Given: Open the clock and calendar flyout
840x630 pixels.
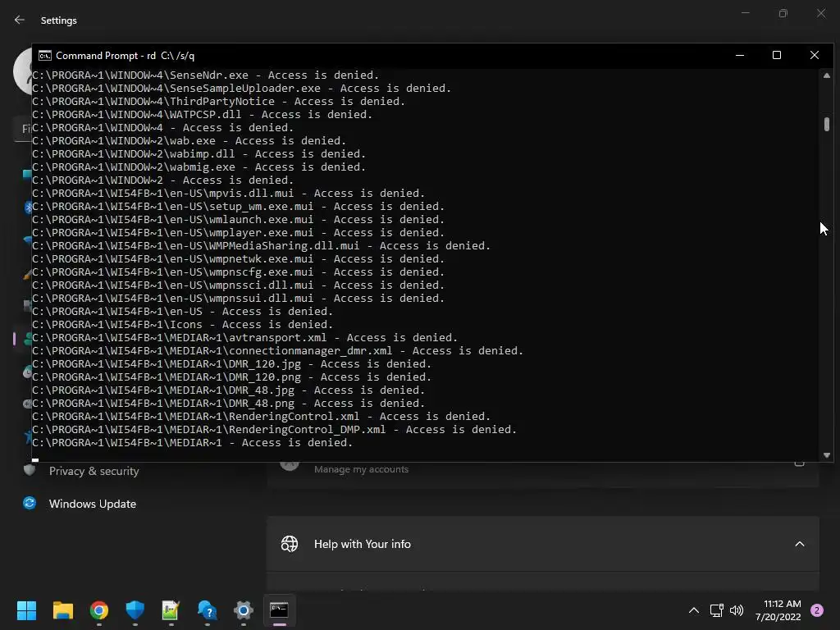Looking at the screenshot, I should pos(778,610).
